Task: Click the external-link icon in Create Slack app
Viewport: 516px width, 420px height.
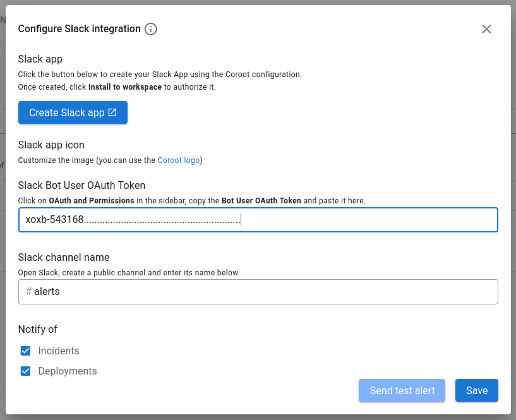Action: (112, 112)
